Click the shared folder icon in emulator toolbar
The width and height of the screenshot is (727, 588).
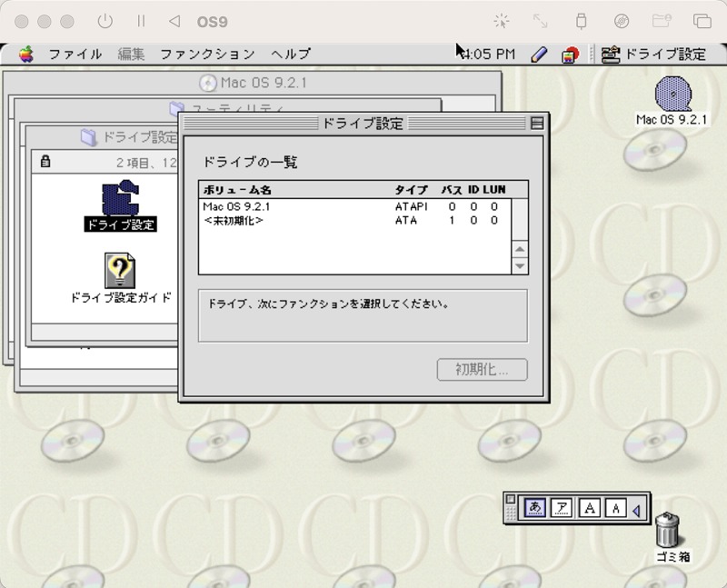coord(662,21)
